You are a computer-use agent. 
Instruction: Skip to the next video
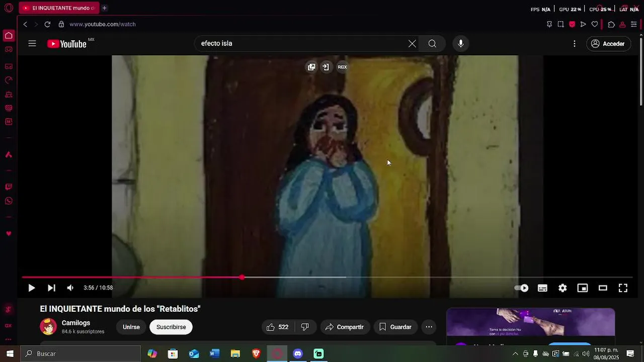(51, 288)
